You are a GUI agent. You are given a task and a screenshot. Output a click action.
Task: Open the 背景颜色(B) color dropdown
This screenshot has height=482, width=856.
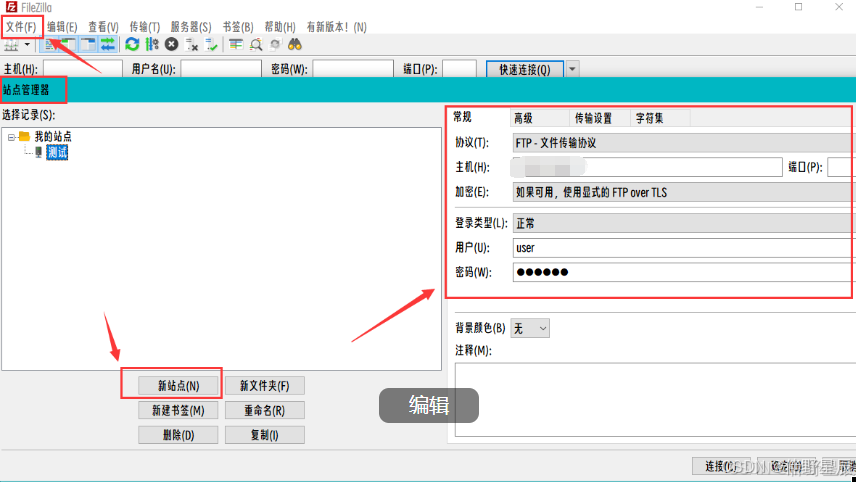click(x=530, y=328)
